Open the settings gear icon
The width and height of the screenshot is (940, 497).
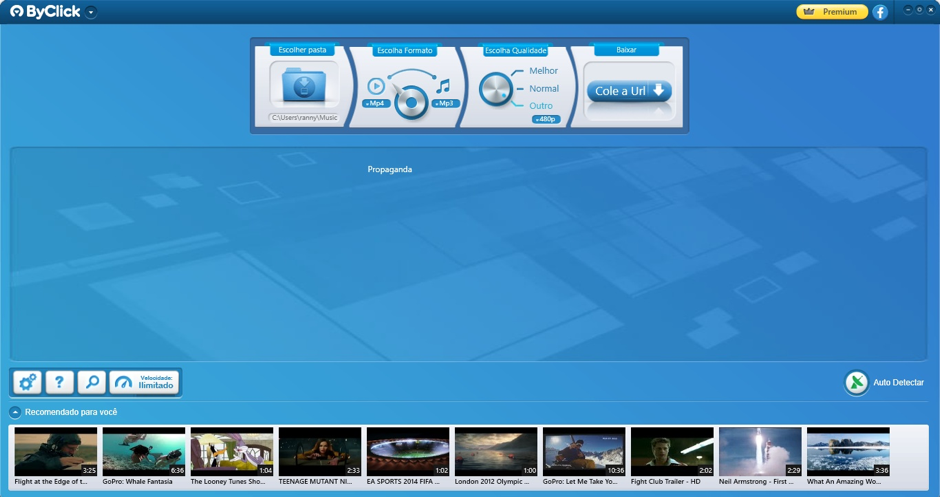click(27, 382)
